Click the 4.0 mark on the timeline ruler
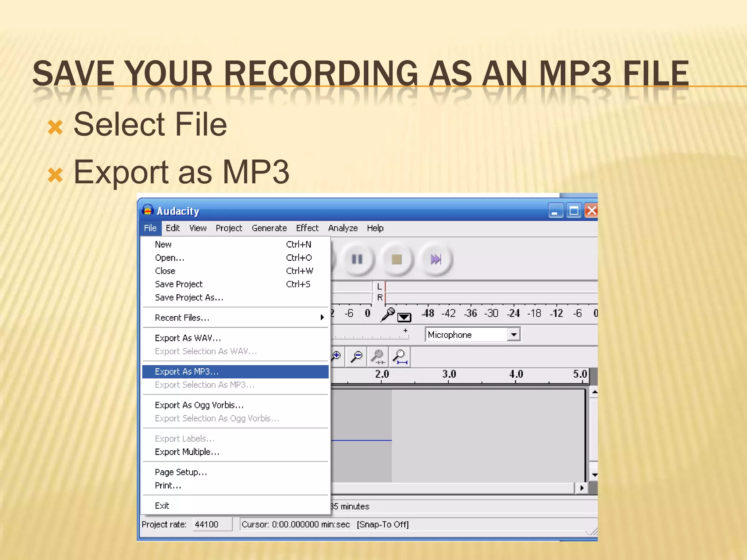 click(x=516, y=374)
